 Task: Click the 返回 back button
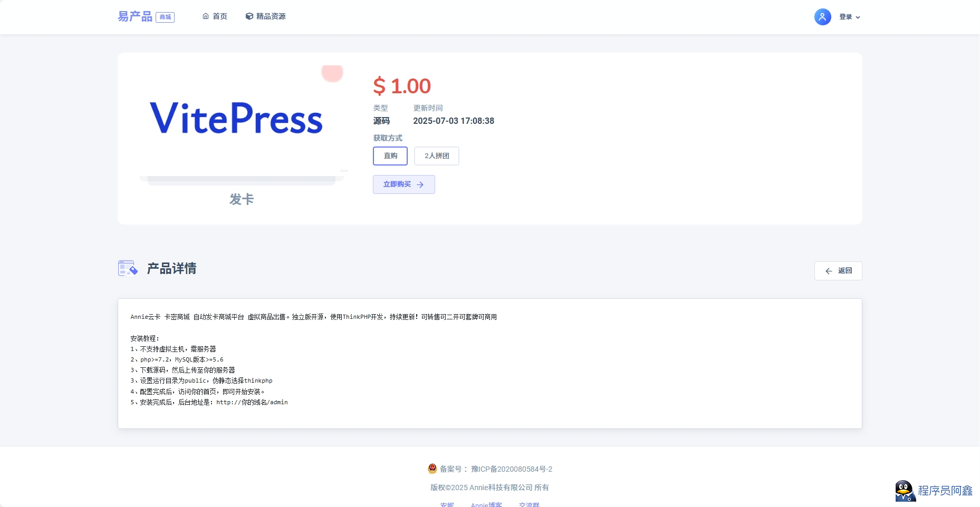coord(838,271)
